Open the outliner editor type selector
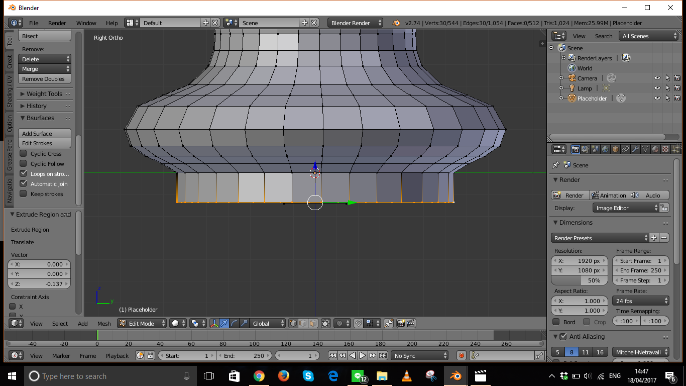686x386 pixels. click(559, 36)
